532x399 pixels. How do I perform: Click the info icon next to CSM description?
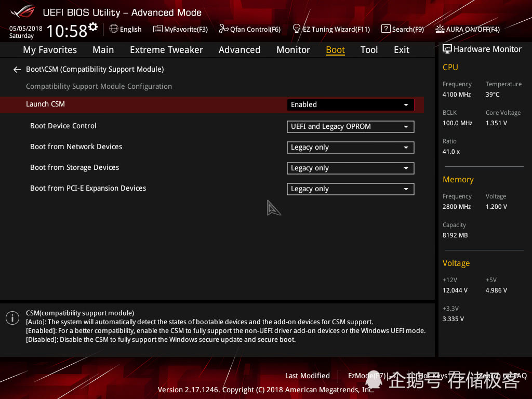click(x=12, y=317)
